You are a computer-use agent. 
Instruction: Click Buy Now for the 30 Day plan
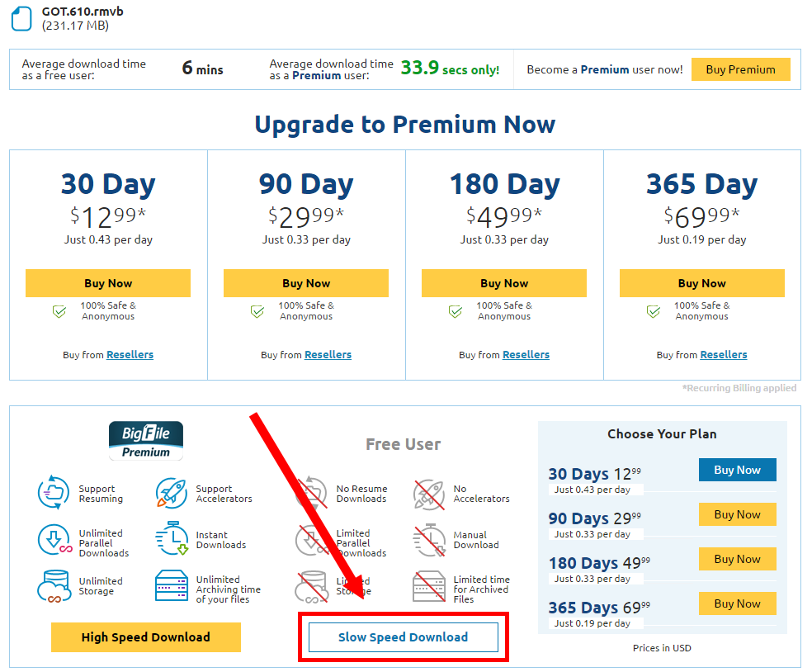tap(108, 283)
